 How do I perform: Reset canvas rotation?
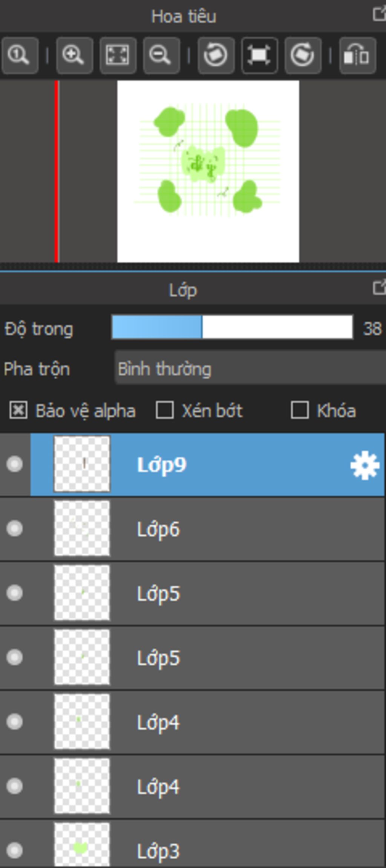[259, 55]
